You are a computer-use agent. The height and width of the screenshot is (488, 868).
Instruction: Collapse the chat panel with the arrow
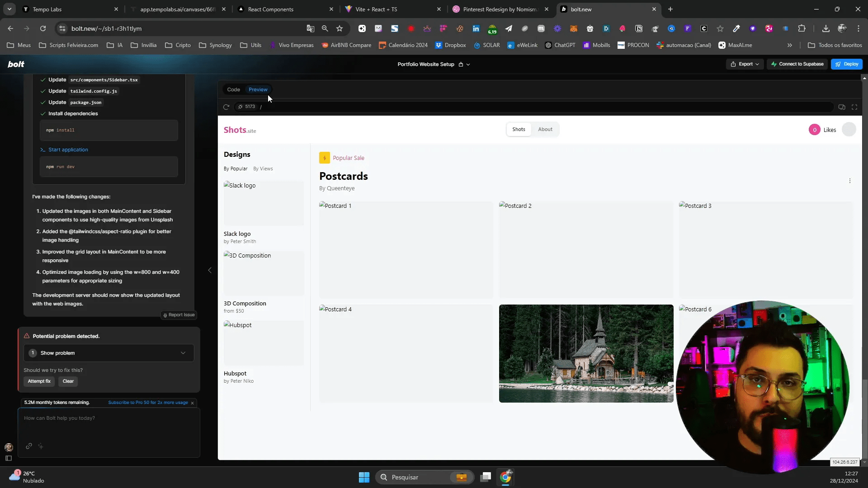(210, 270)
